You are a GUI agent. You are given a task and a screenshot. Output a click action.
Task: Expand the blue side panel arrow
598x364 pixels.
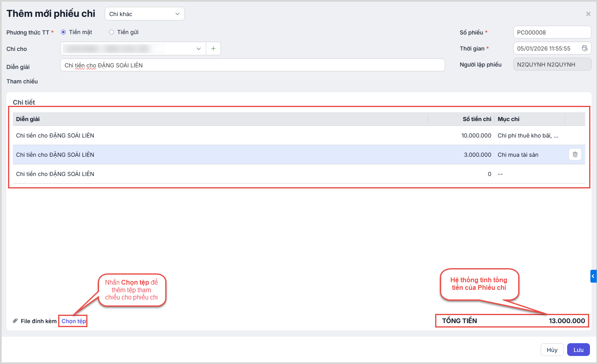click(x=593, y=276)
